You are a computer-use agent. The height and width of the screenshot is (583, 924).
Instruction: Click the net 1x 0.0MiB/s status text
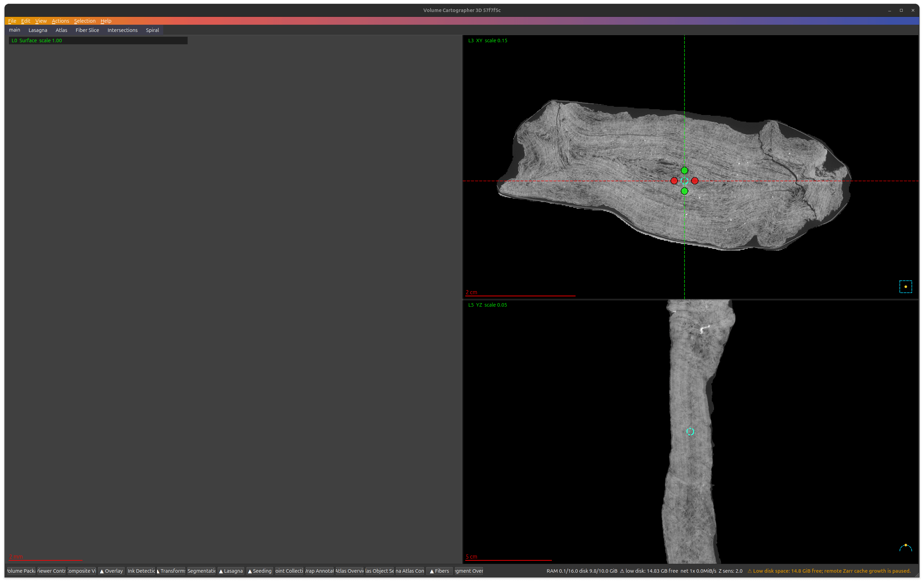698,571
